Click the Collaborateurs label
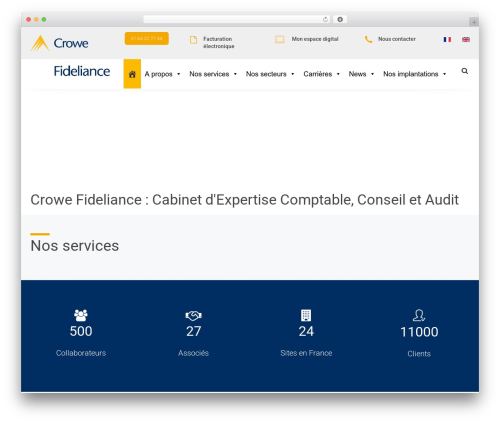 pyautogui.click(x=81, y=353)
